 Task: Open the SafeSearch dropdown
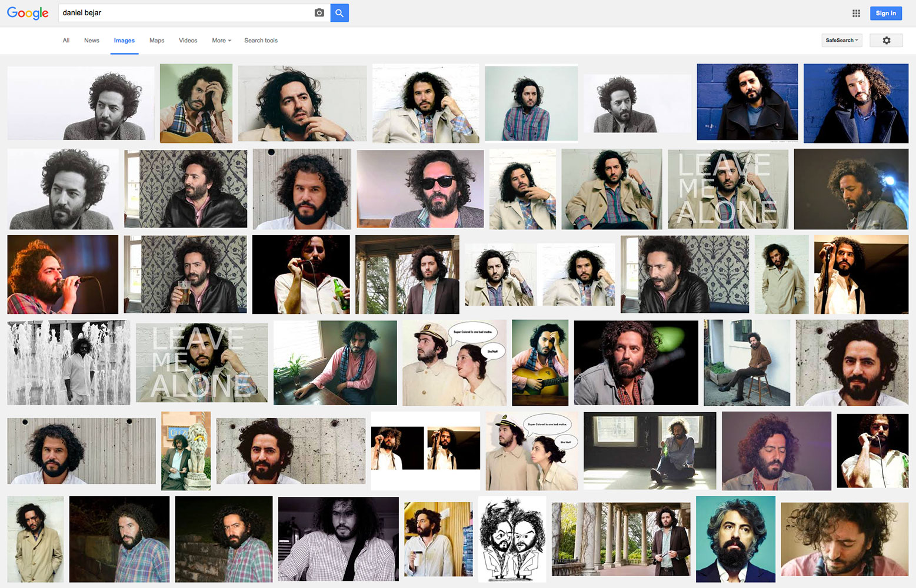point(842,41)
